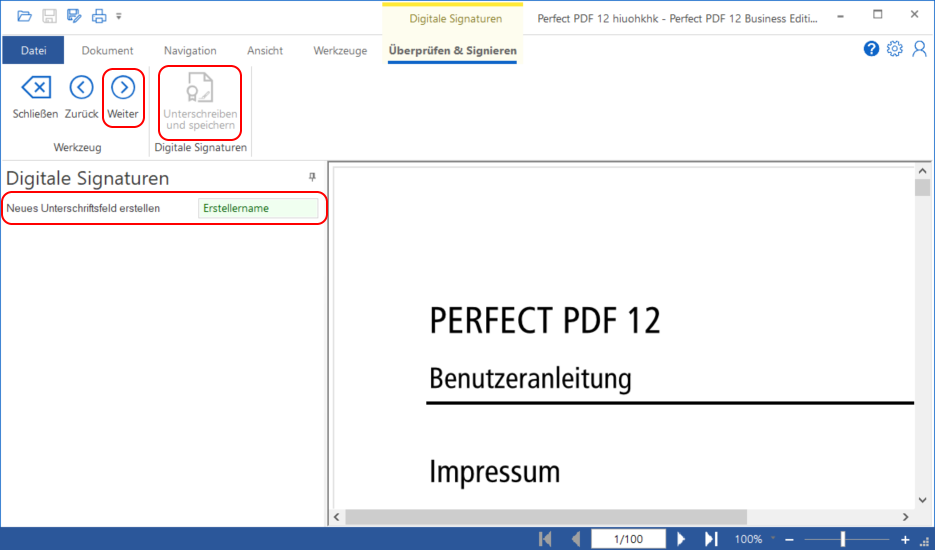Click the vertical scrollbar thumb

point(922,188)
